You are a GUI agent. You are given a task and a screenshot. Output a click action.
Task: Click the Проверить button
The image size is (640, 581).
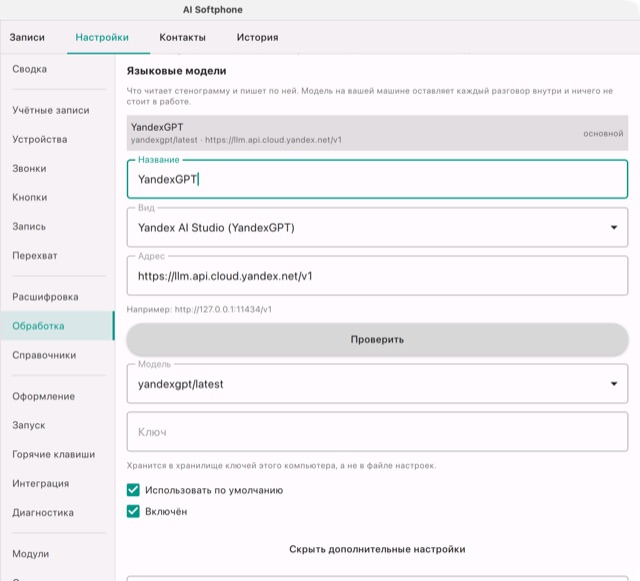(377, 339)
